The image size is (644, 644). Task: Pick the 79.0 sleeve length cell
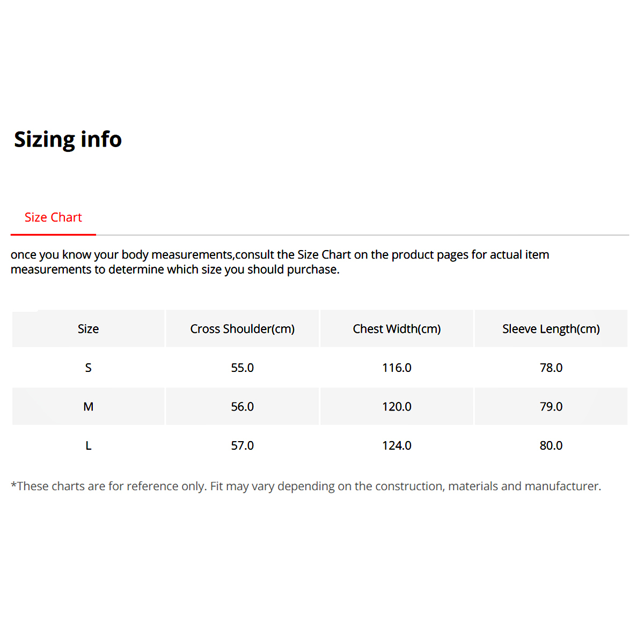coord(551,407)
